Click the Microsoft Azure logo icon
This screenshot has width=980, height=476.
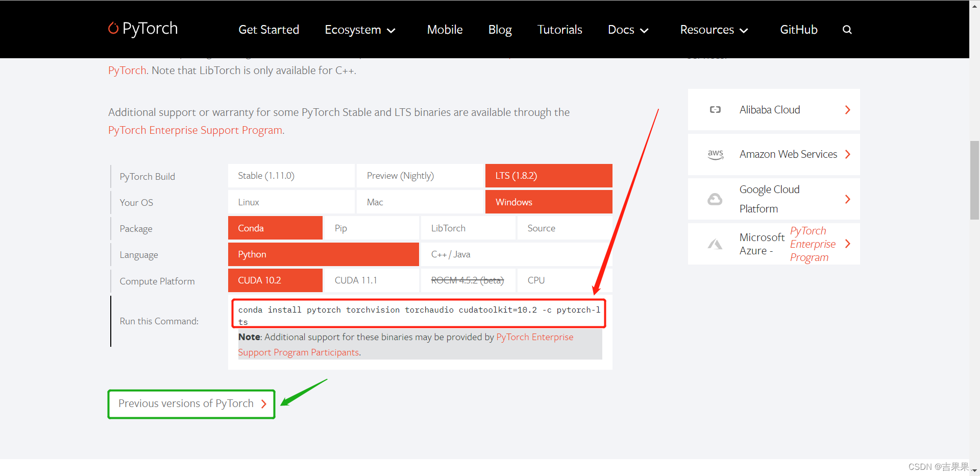click(x=715, y=244)
